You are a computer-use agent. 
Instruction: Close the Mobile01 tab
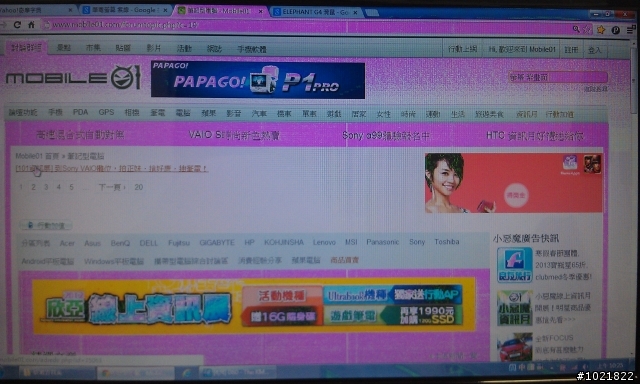click(260, 11)
